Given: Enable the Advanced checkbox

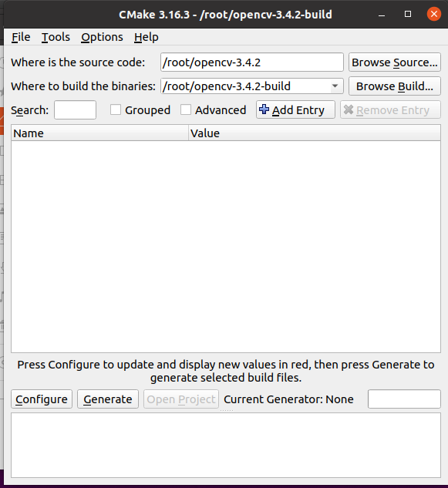Looking at the screenshot, I should pos(186,109).
